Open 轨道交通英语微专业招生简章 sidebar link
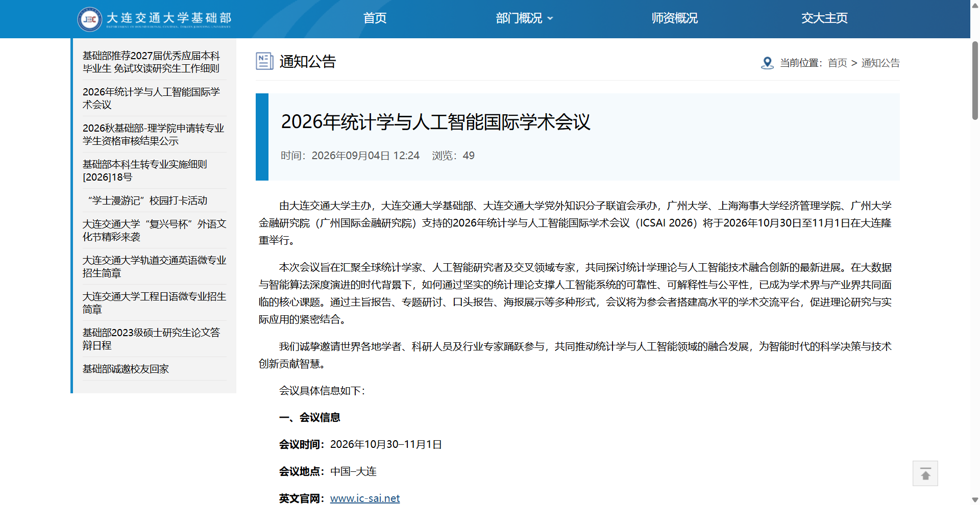Image resolution: width=980 pixels, height=505 pixels. [155, 266]
